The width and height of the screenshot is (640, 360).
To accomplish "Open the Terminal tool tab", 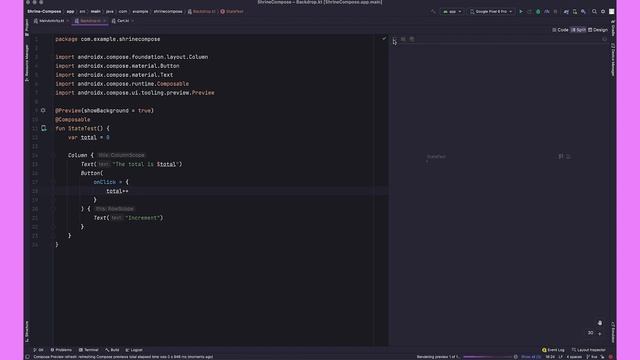I will (89, 350).
